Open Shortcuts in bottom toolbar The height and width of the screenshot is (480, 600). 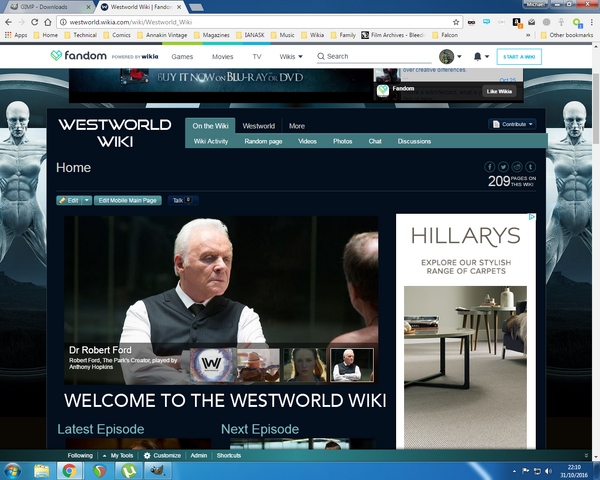229,456
